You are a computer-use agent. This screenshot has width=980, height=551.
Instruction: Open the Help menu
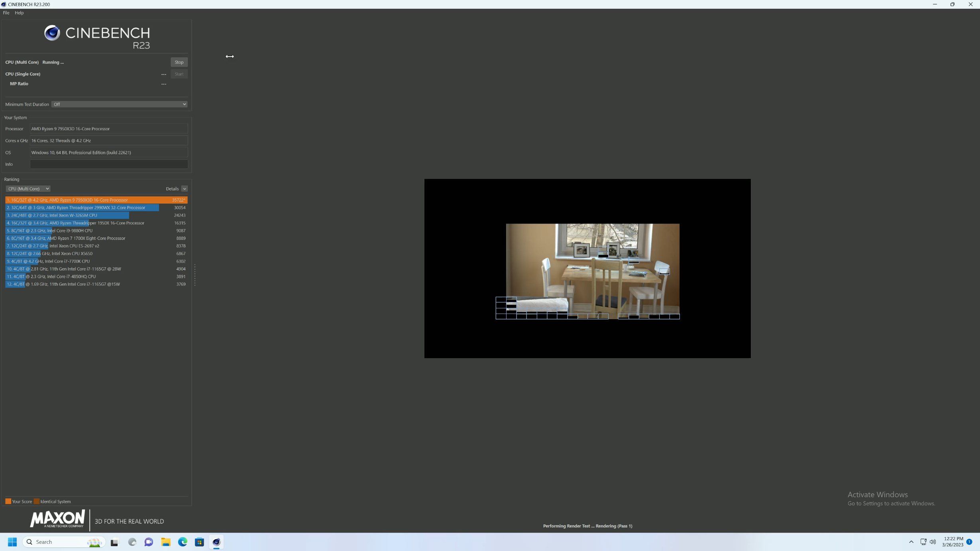pos(19,13)
